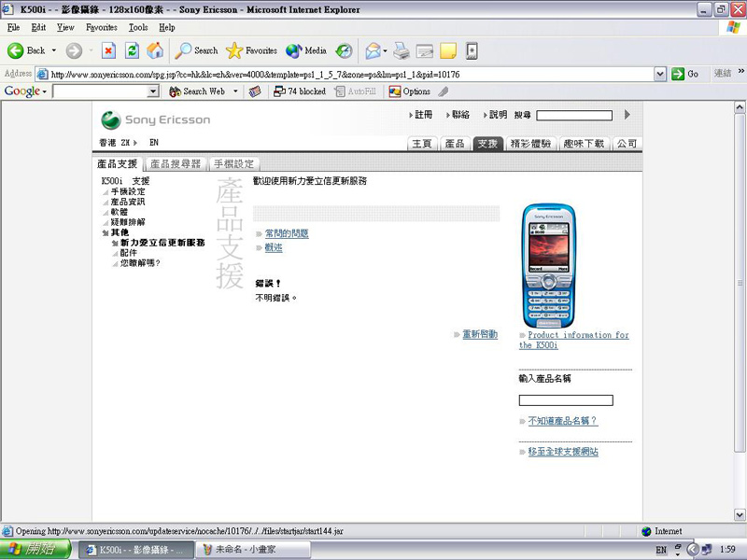Viewport: 747px width, 560px height.
Task: Click the Sony Ericsson logo
Action: click(x=156, y=119)
